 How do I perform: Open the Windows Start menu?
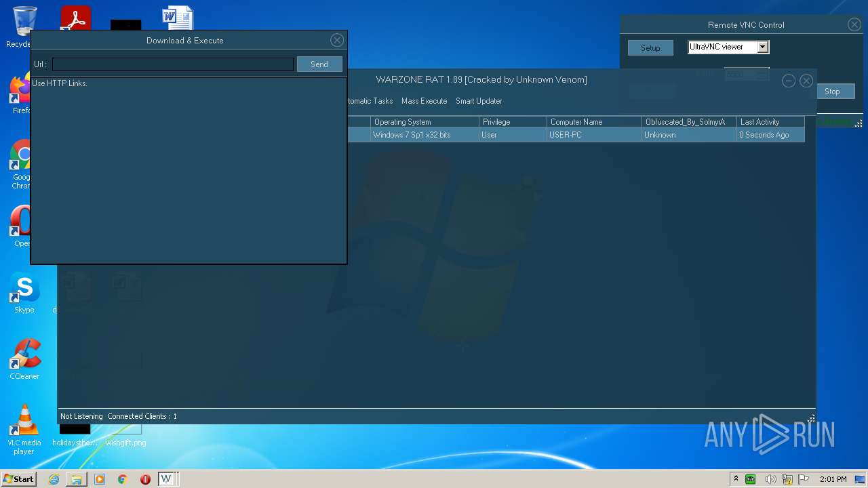[x=18, y=479]
